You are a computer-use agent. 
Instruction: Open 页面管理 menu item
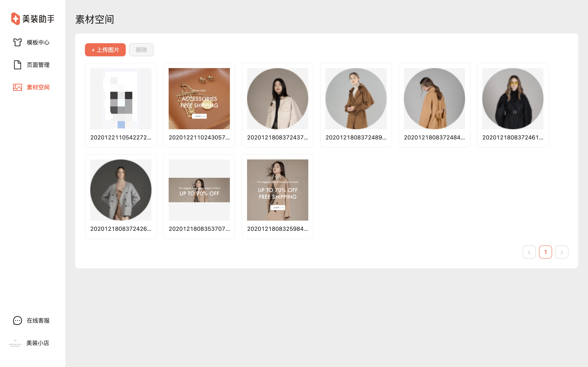coord(38,65)
